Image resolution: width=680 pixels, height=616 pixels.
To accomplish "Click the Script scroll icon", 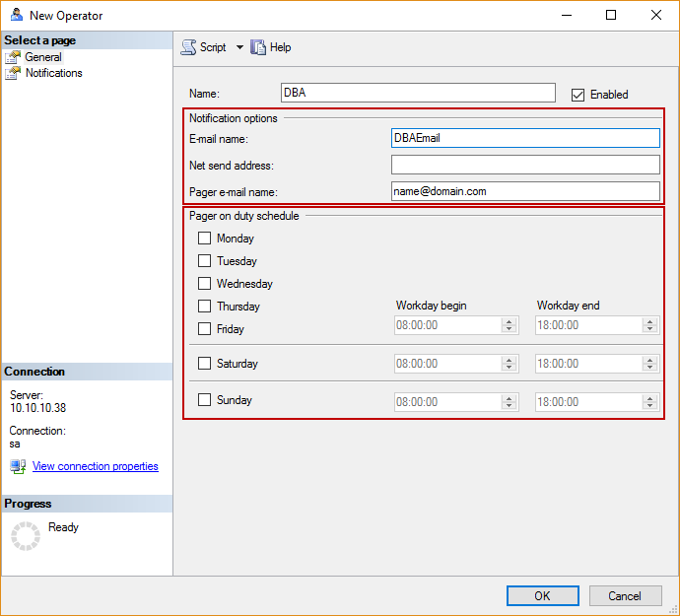I will click(x=188, y=47).
